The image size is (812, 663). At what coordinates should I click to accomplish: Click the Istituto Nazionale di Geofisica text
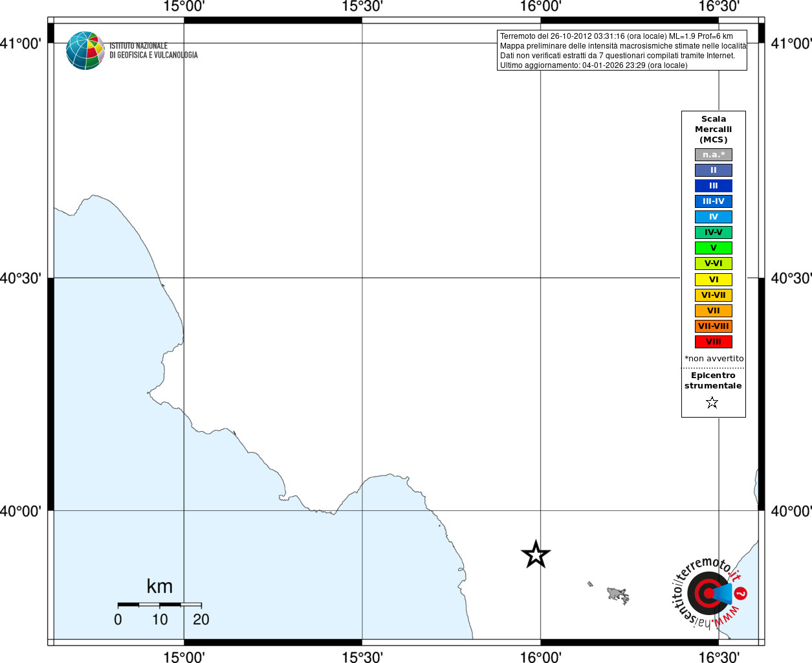click(153, 51)
